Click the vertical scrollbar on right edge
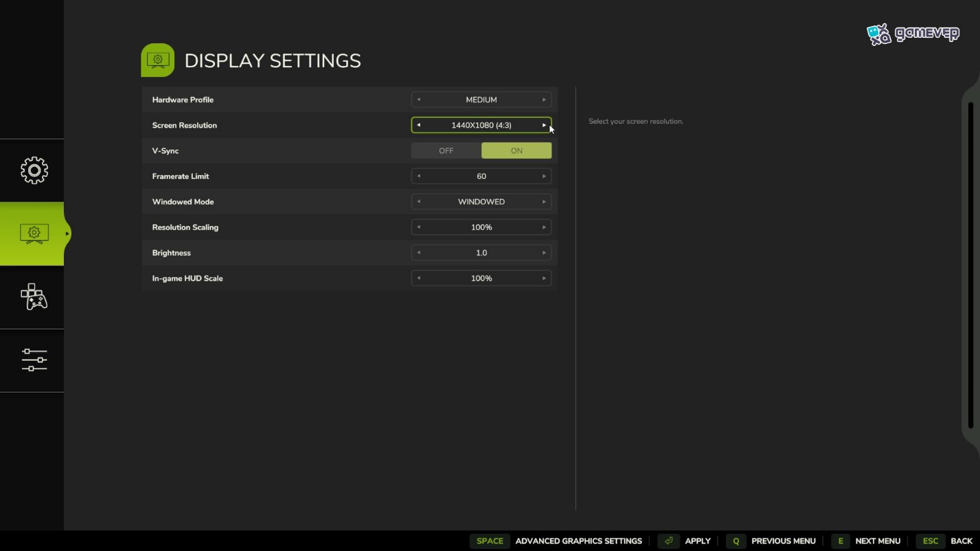This screenshot has width=980, height=551. coord(970,265)
